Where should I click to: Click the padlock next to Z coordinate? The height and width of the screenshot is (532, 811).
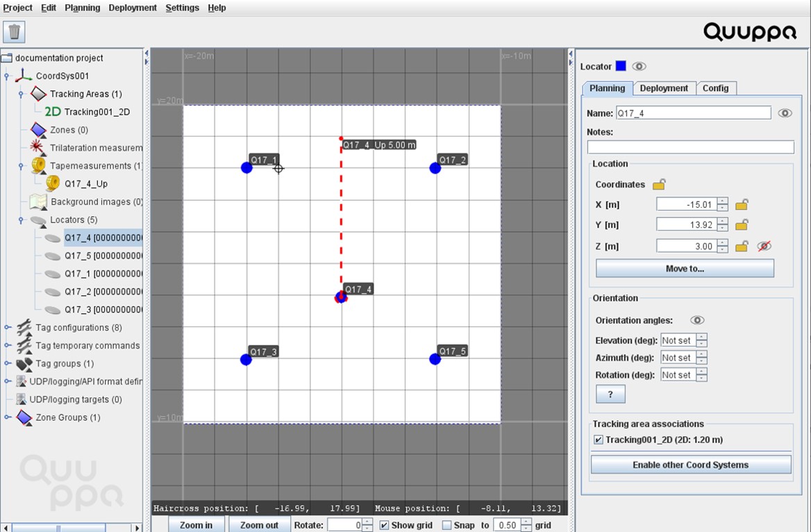click(742, 247)
